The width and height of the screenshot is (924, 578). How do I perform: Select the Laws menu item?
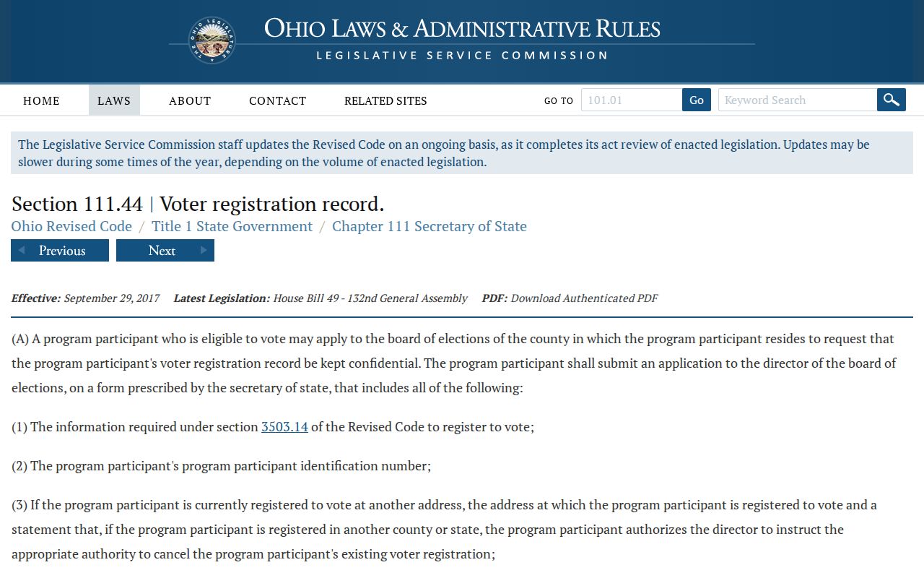(x=114, y=100)
